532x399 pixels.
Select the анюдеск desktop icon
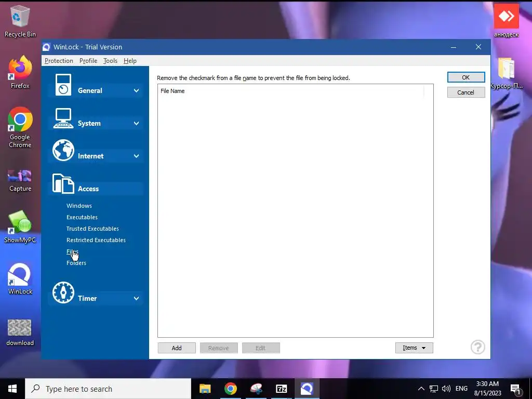click(x=506, y=21)
